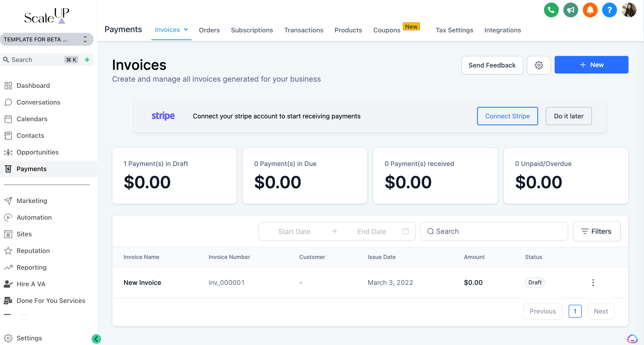The width and height of the screenshot is (644, 345).
Task: Open the Integrations tab
Action: (x=502, y=30)
